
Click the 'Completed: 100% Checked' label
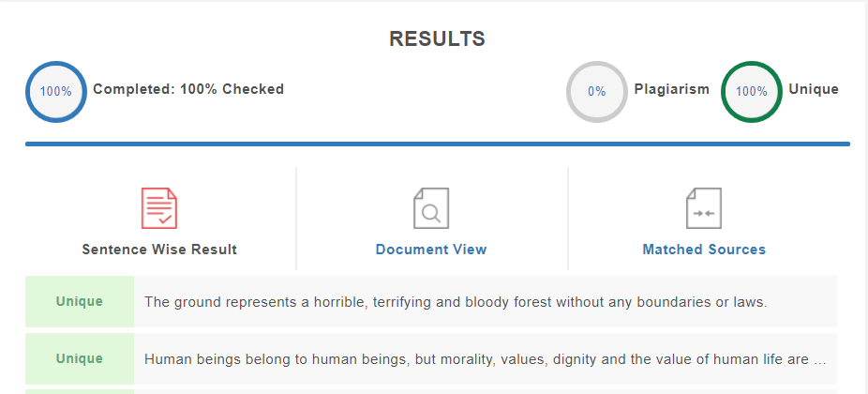tap(188, 89)
